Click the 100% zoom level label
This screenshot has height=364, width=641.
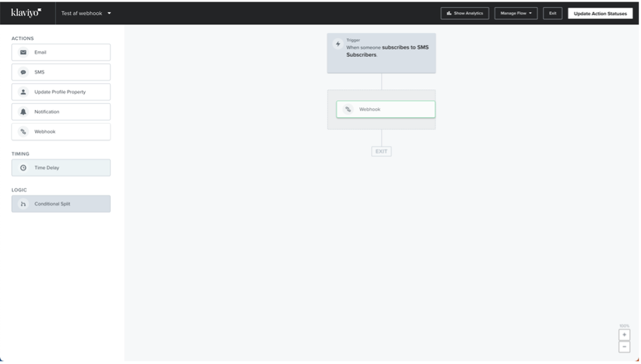624,326
